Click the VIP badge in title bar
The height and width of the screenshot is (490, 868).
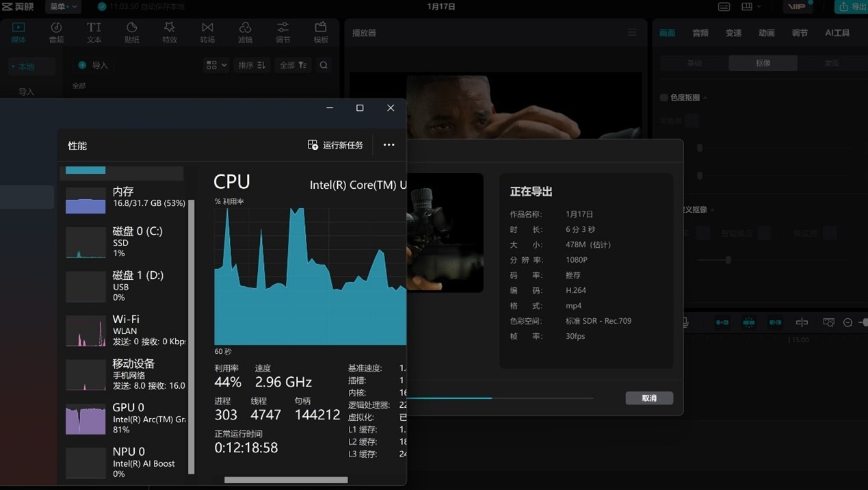pos(798,6)
